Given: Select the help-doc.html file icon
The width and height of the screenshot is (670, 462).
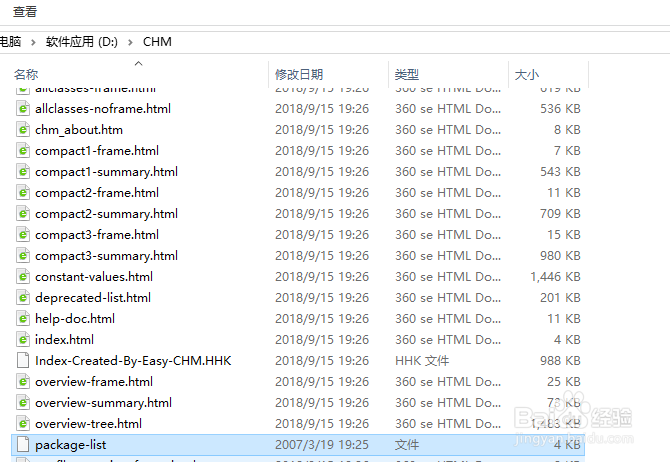Looking at the screenshot, I should (23, 318).
